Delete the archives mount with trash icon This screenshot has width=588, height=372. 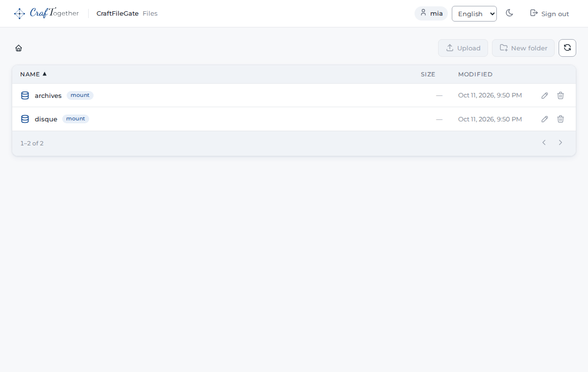click(561, 95)
